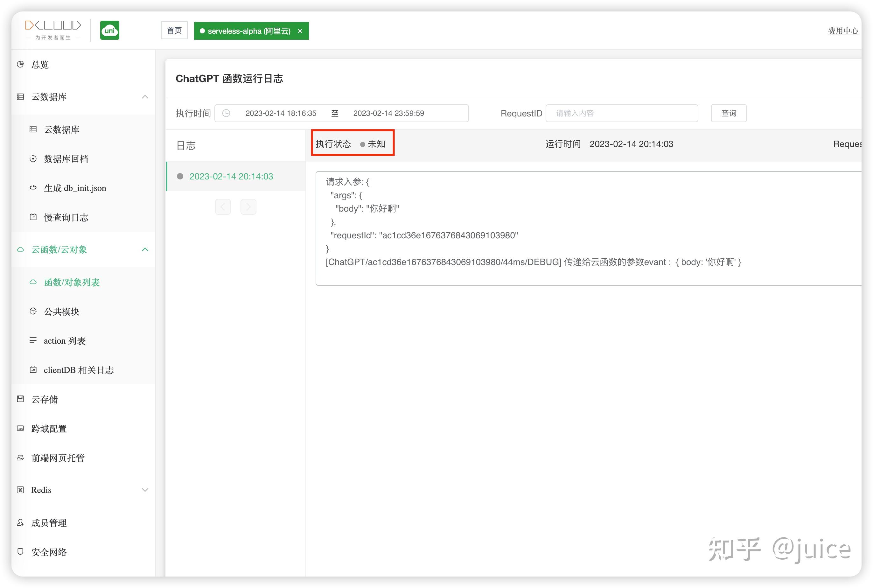This screenshot has height=588, width=873.
Task: Click the 总览 pie chart icon
Action: pos(21,64)
